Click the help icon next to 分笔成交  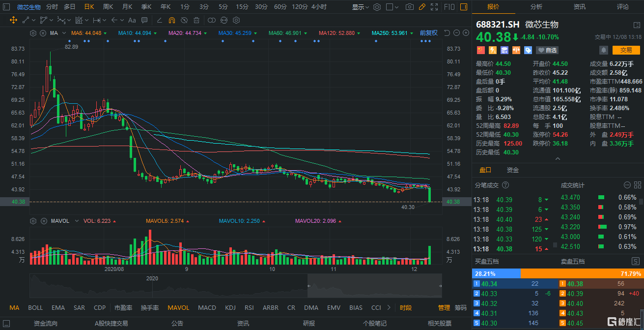click(x=505, y=185)
